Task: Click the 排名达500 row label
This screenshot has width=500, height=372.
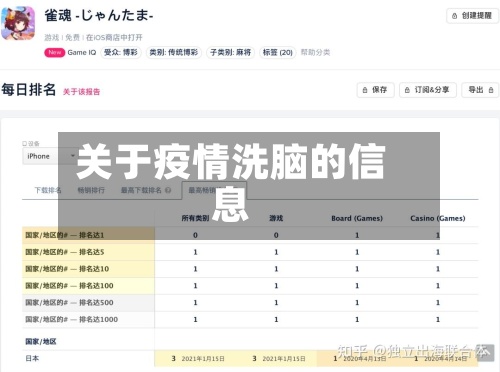Action: coord(88,303)
